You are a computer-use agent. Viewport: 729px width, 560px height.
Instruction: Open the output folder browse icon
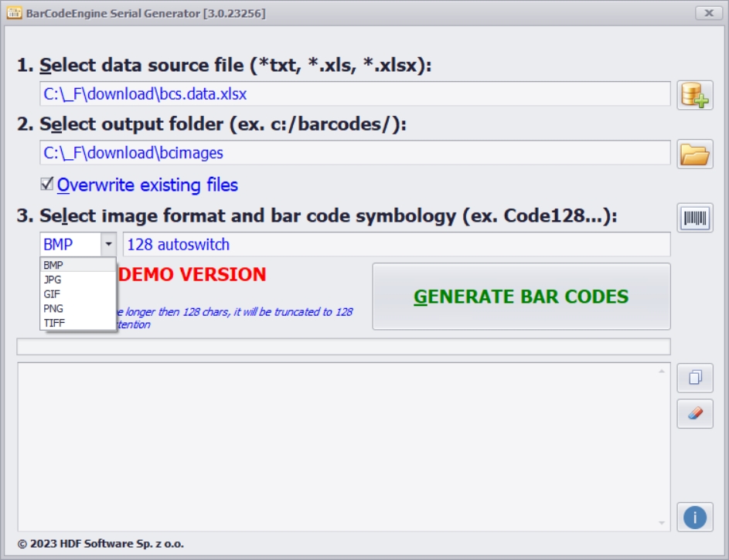click(x=694, y=153)
